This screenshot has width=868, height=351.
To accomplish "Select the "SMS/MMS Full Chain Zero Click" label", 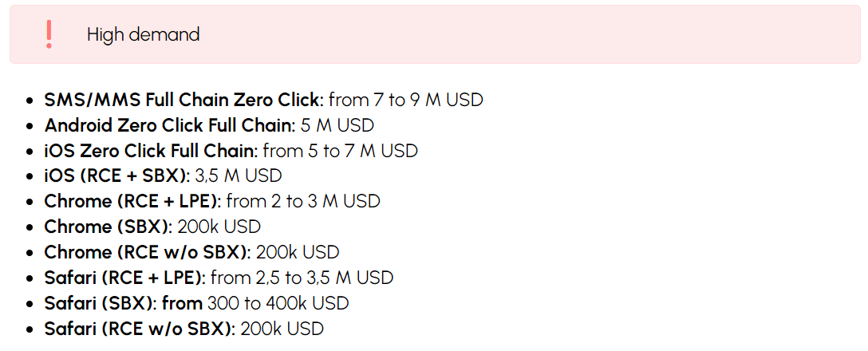I will 183,101.
